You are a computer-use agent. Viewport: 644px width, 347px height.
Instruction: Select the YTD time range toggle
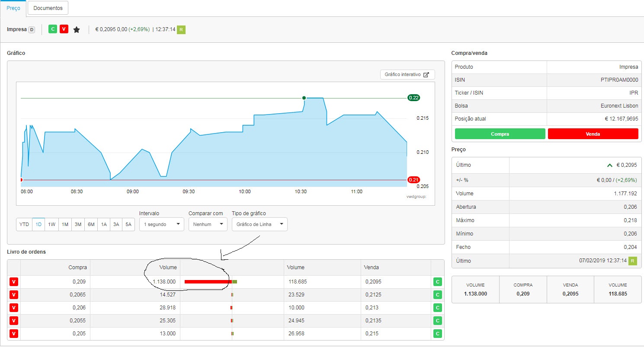pyautogui.click(x=24, y=224)
